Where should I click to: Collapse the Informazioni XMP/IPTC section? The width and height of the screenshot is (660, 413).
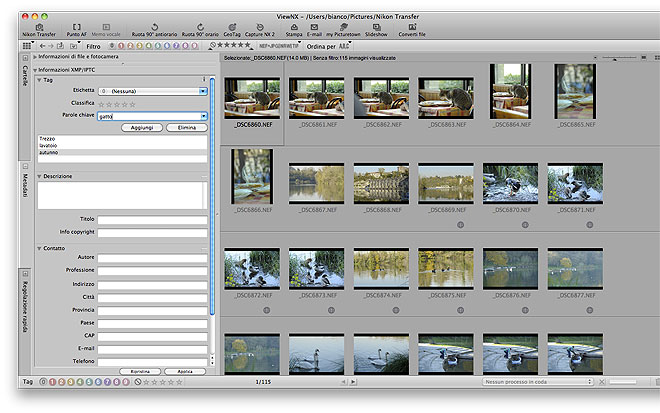coord(37,70)
